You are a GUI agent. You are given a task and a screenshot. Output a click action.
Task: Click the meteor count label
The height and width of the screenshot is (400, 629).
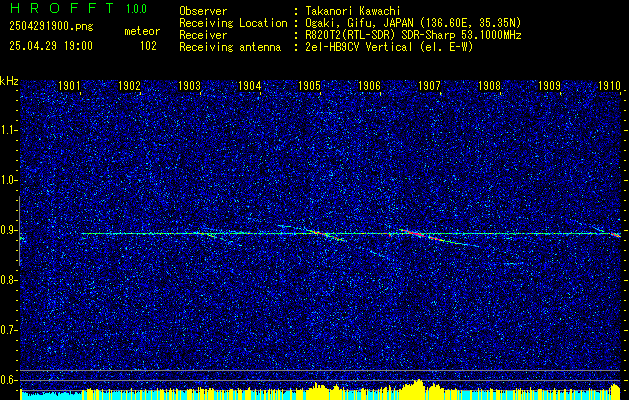click(x=142, y=31)
